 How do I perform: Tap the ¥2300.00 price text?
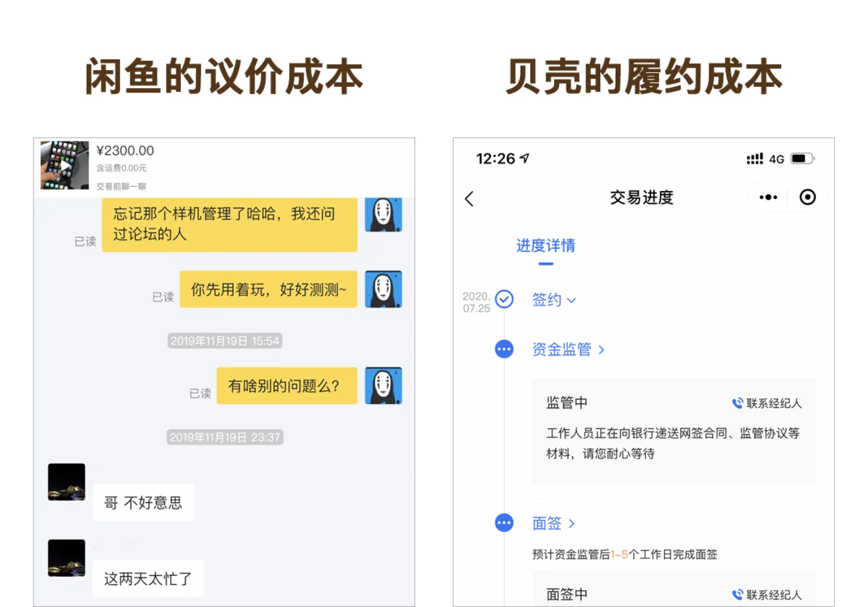[125, 151]
